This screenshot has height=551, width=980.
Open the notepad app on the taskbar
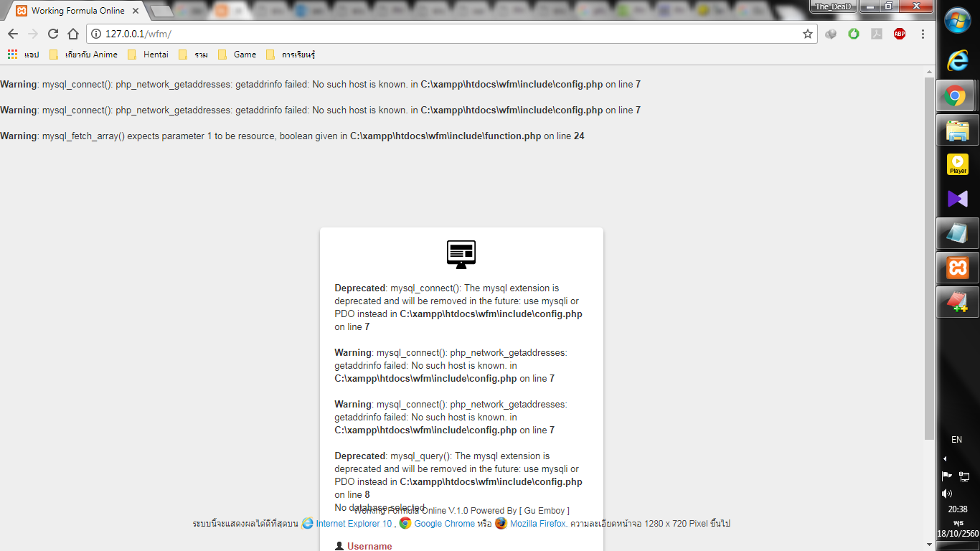pyautogui.click(x=958, y=233)
